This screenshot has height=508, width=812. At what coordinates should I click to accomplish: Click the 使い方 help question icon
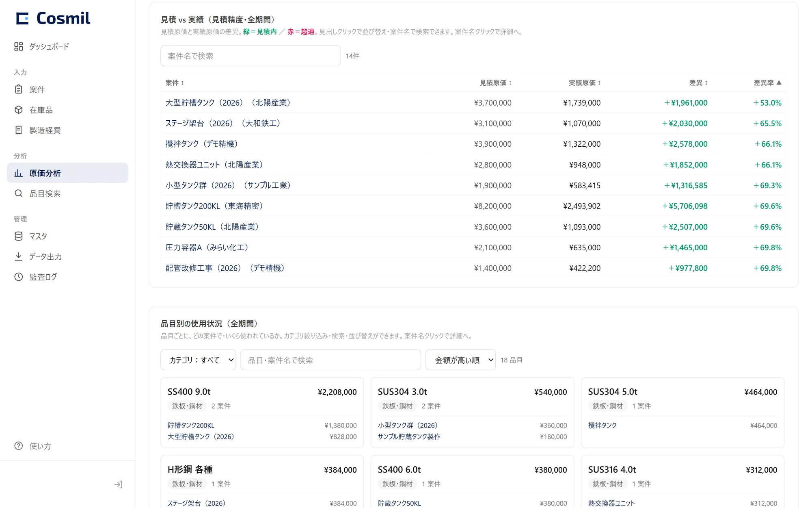pyautogui.click(x=19, y=446)
